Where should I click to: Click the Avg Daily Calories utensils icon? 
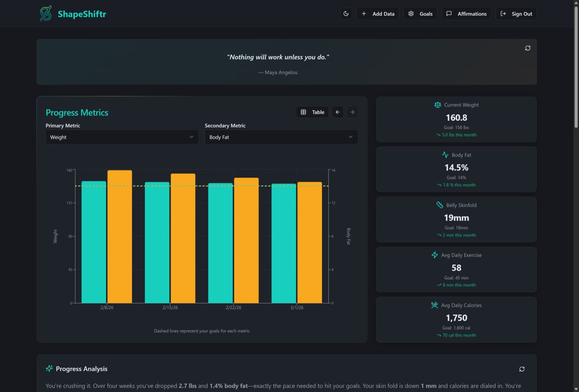pyautogui.click(x=435, y=305)
